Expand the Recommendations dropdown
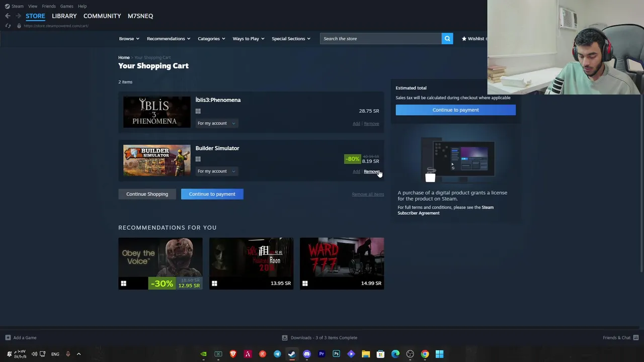This screenshot has width=644, height=362. click(169, 39)
